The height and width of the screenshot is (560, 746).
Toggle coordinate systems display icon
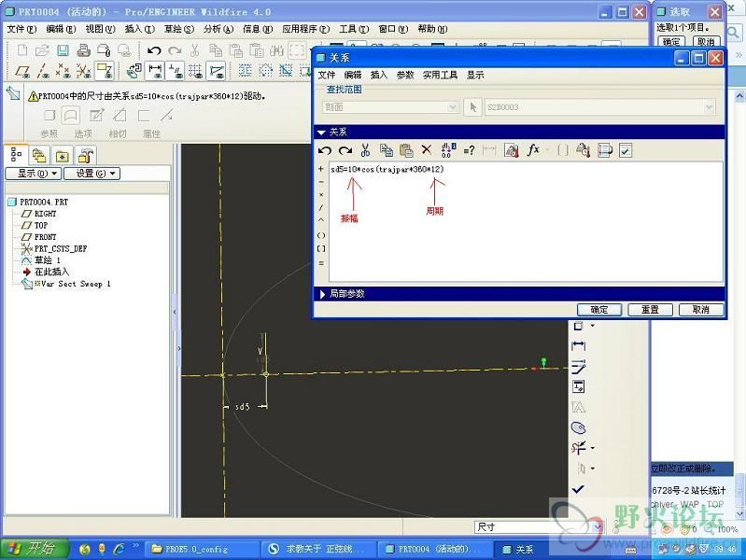(84, 71)
